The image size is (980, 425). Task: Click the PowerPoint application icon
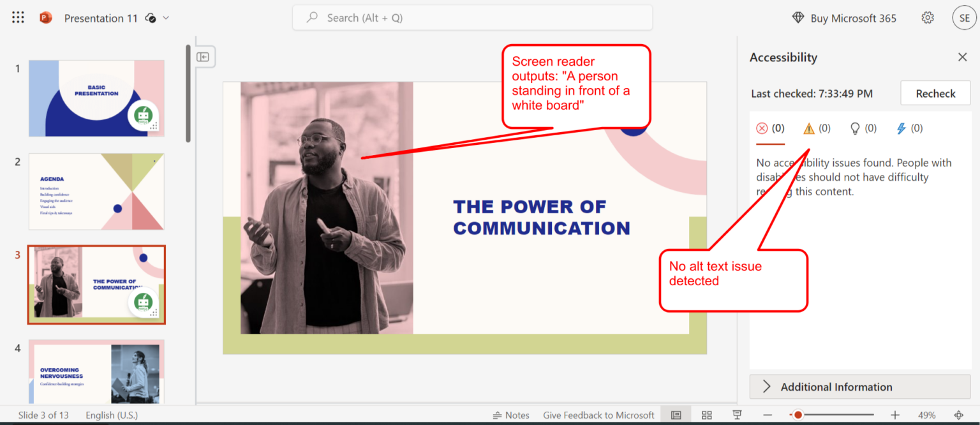[45, 17]
